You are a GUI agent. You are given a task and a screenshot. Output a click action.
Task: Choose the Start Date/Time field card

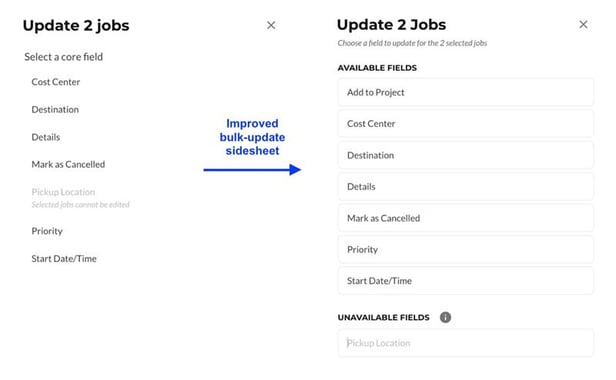[466, 281]
